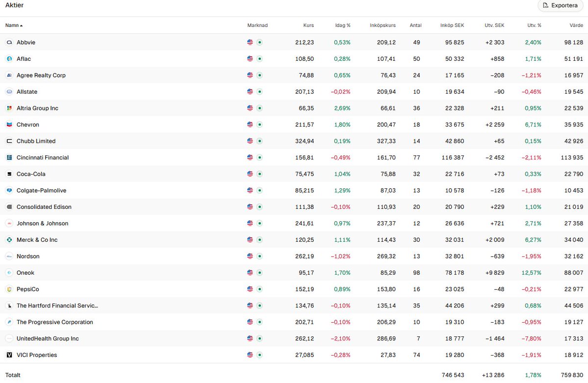Viewport: 588px width, 383px height.
Task: Open the Oneok stock details
Action: pos(25,273)
